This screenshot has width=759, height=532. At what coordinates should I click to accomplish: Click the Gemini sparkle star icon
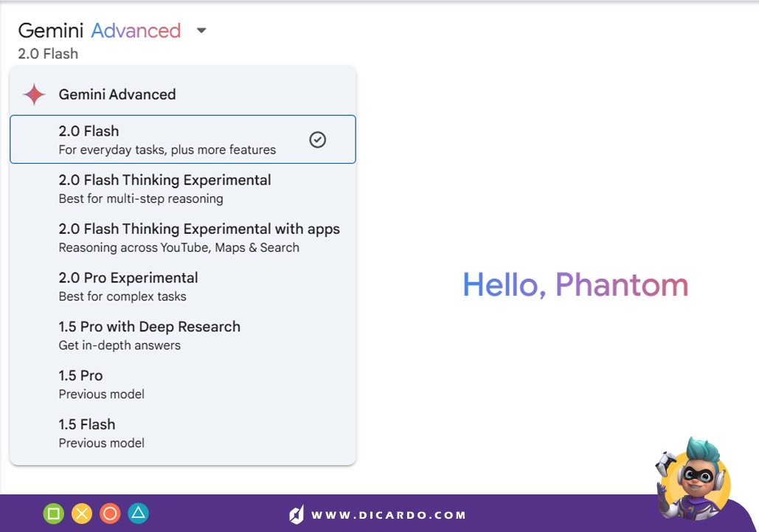(x=35, y=94)
